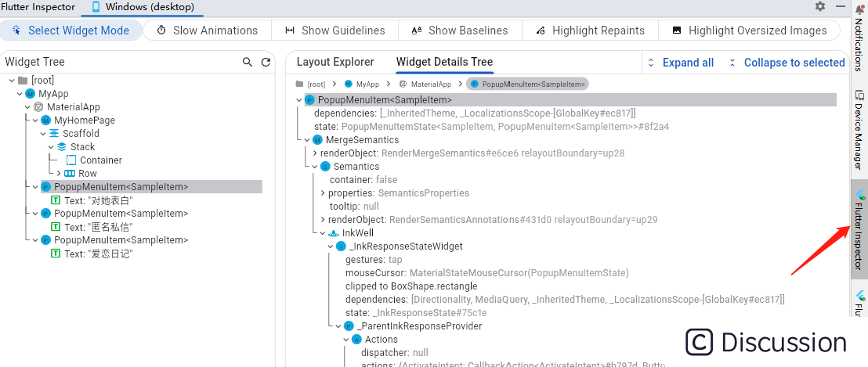
Task: Click the MyHomePage icon in Widget Tree
Action: [x=45, y=120]
